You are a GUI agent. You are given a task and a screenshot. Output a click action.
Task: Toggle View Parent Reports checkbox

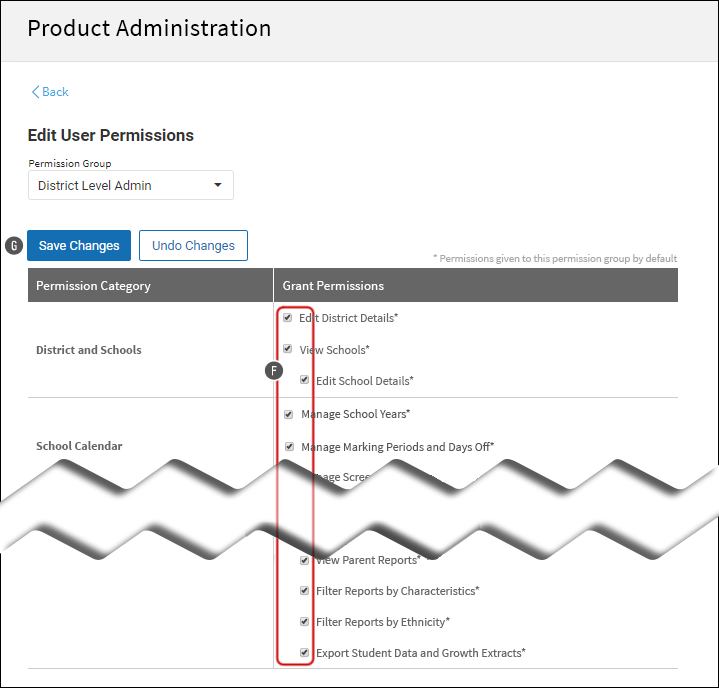[x=304, y=560]
